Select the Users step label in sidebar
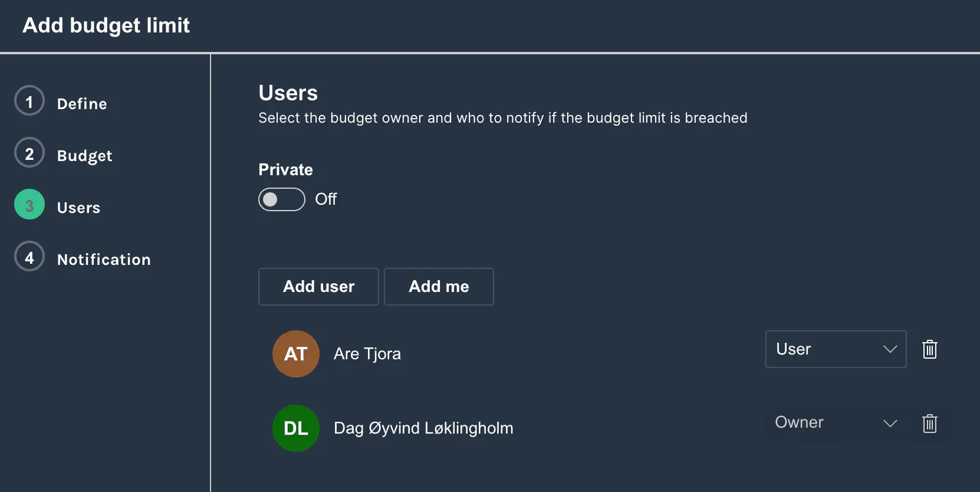Screen dimensions: 980x492 tap(78, 208)
